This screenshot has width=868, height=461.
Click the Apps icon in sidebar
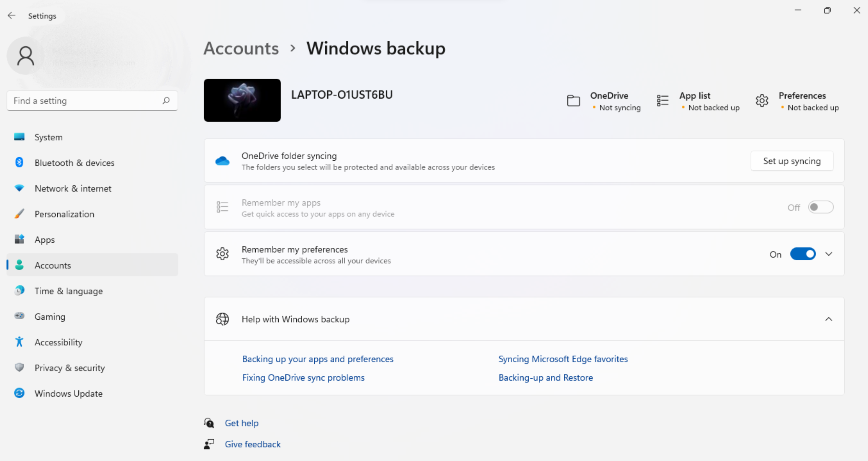[x=19, y=239]
